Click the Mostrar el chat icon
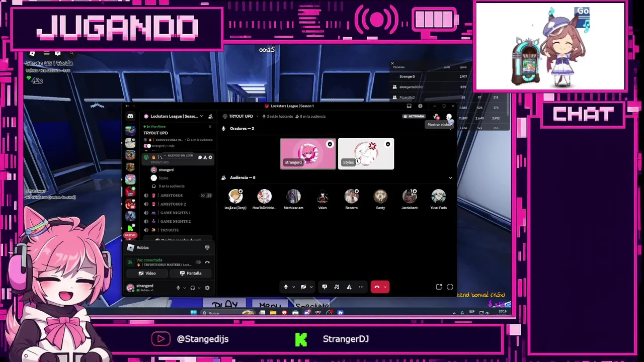Screen dimensions: 644x362 449,117
